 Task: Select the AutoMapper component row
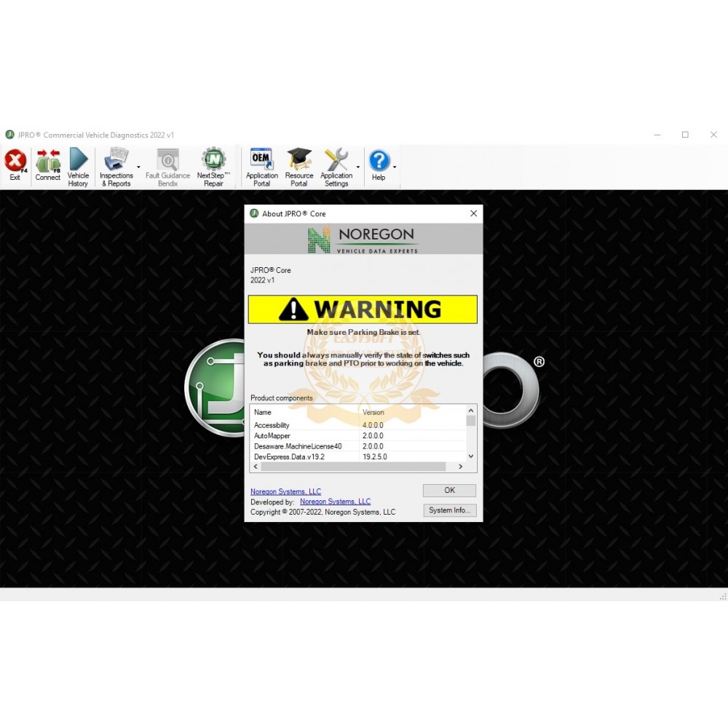pyautogui.click(x=358, y=436)
